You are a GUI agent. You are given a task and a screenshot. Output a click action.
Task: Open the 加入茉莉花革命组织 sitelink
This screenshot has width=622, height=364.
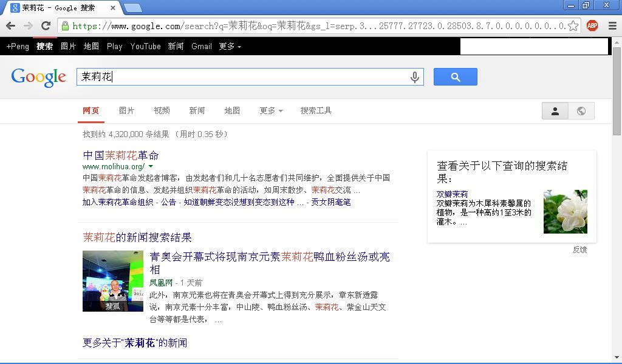[x=118, y=202]
